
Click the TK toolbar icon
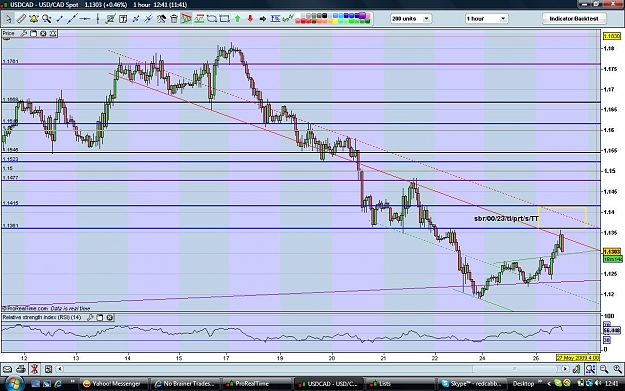tap(275, 19)
